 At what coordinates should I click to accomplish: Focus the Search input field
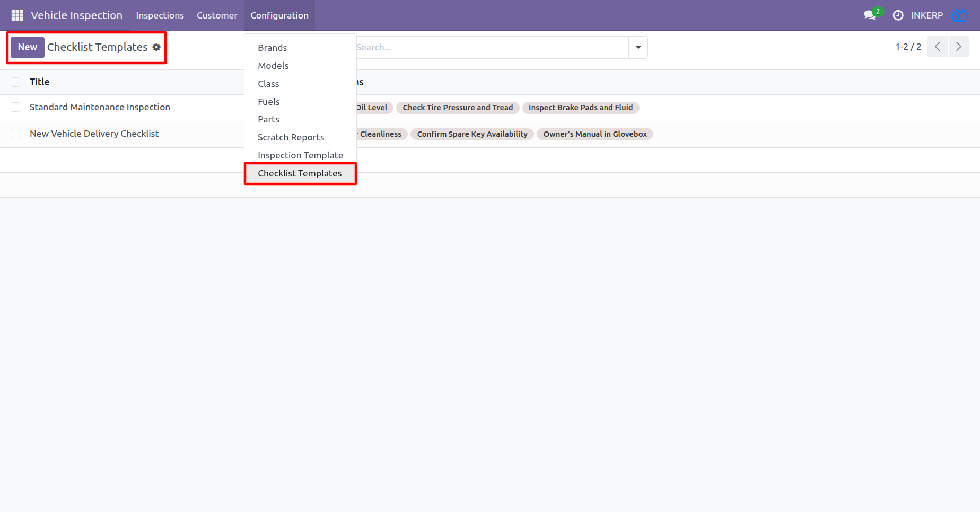(x=492, y=47)
